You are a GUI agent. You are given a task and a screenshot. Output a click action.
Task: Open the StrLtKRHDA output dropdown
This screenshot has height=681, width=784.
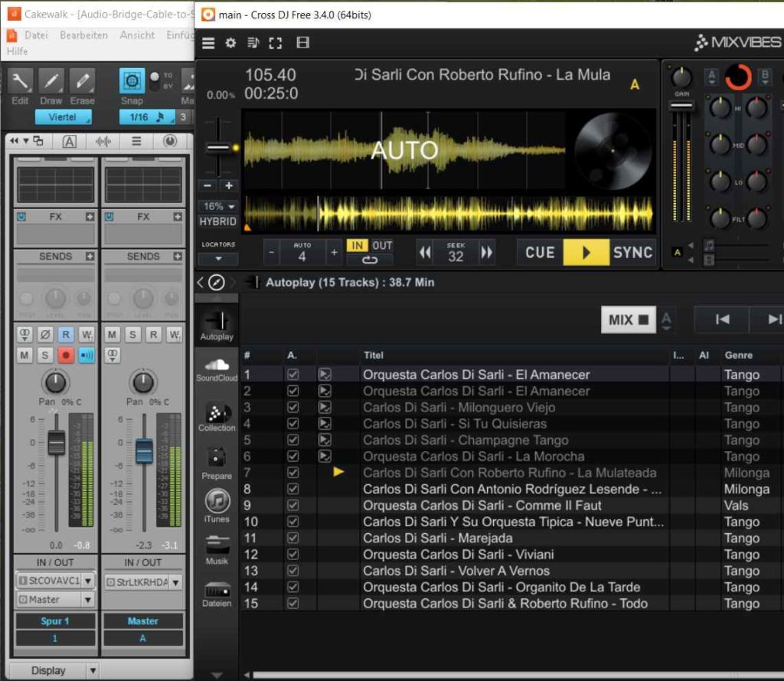[176, 582]
